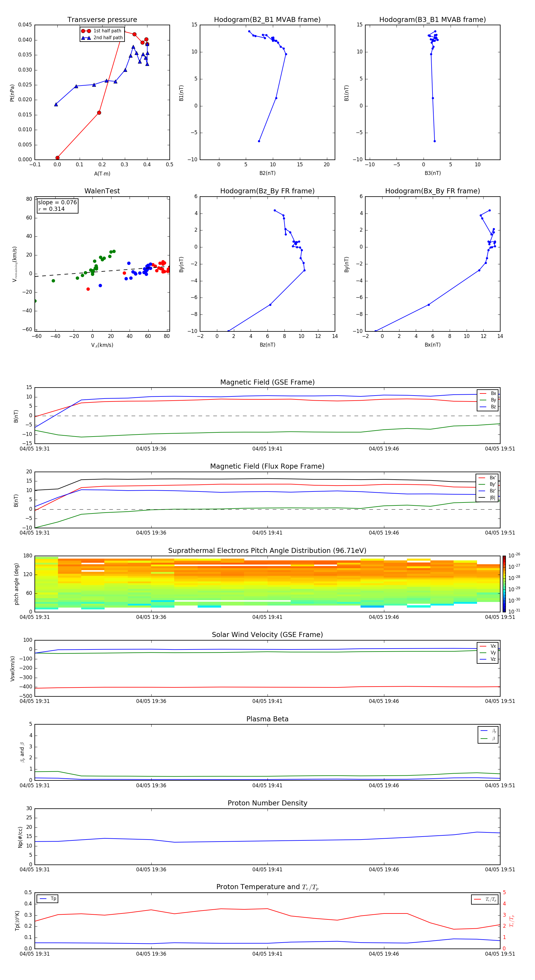Click the "Bx" entry in GSE legend
This screenshot has height=980, width=535.
(x=488, y=393)
